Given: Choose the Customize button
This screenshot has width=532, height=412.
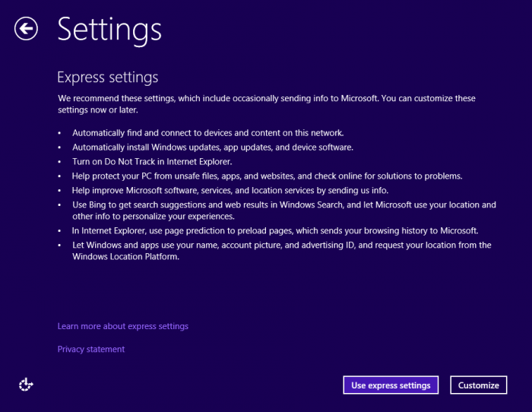Looking at the screenshot, I should tap(478, 385).
